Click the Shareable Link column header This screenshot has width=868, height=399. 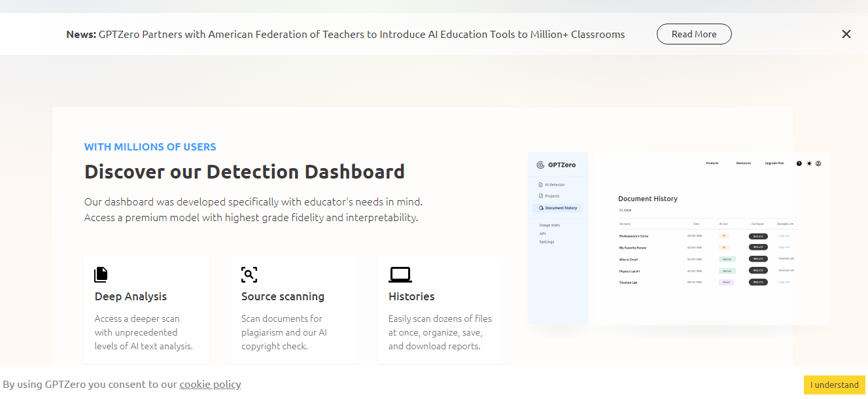785,224
